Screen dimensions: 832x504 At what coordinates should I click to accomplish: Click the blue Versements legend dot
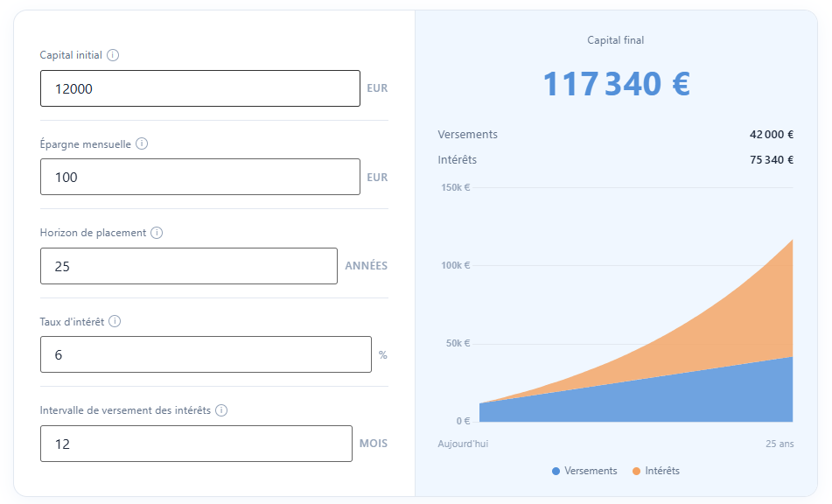pos(556,472)
